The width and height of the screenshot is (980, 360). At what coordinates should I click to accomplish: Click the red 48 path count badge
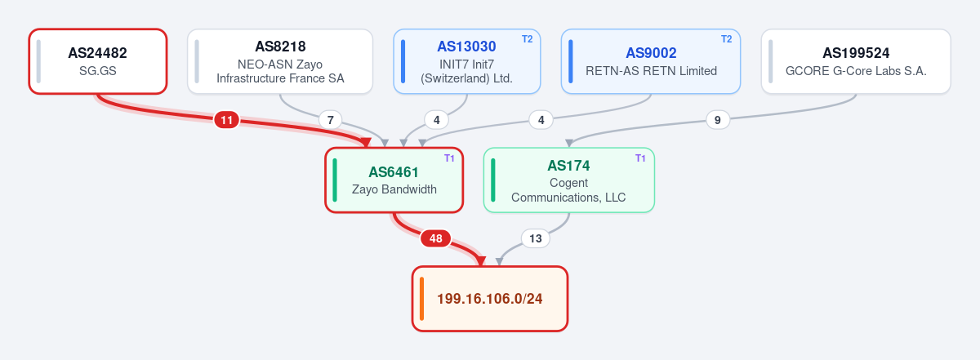click(x=436, y=238)
